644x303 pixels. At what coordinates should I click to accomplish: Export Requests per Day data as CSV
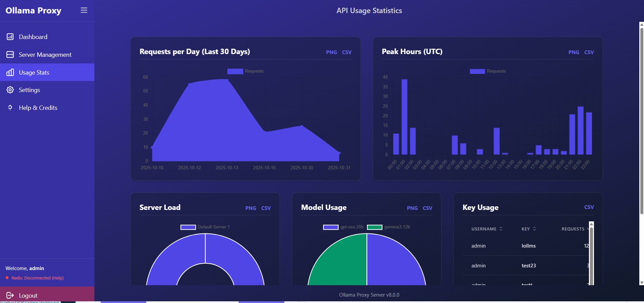click(347, 52)
